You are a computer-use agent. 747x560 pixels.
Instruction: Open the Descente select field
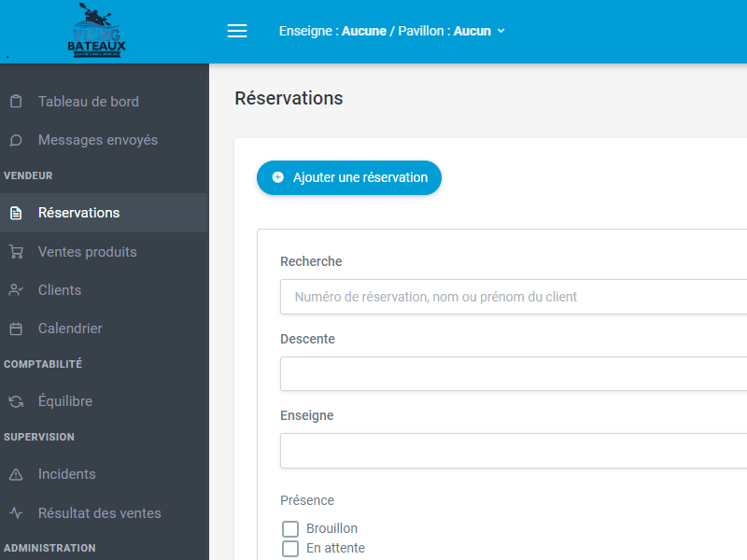click(x=514, y=374)
